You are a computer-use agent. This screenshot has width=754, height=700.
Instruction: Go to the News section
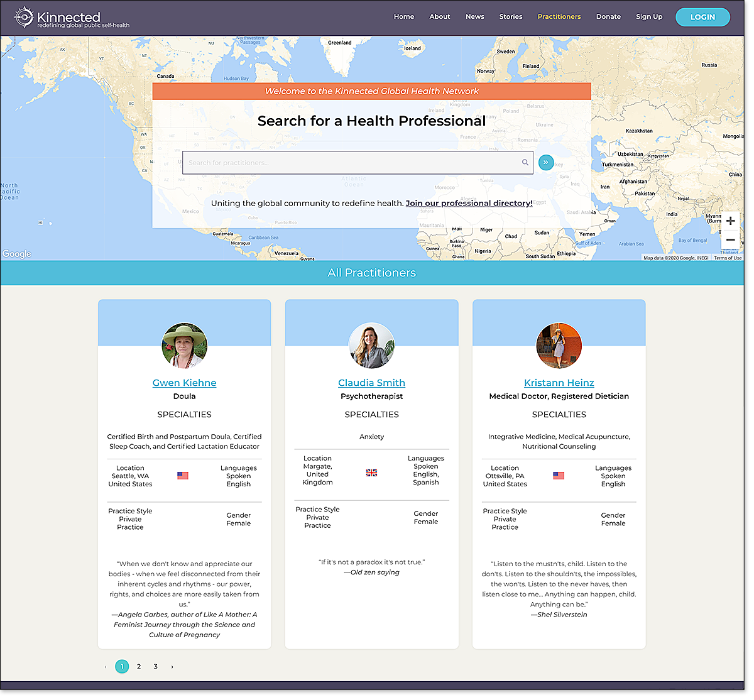coord(475,17)
